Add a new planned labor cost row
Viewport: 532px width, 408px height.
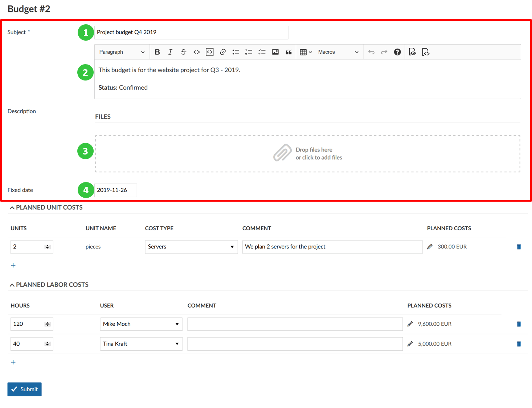point(13,362)
